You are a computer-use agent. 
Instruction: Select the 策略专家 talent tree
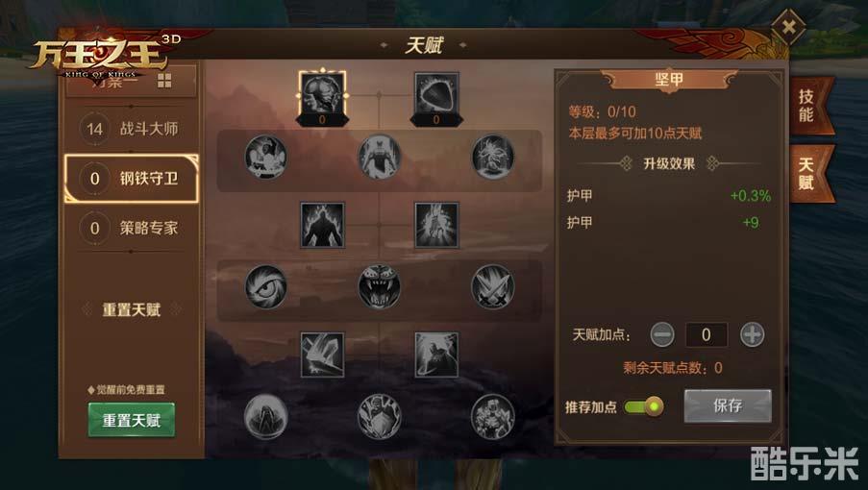131,228
